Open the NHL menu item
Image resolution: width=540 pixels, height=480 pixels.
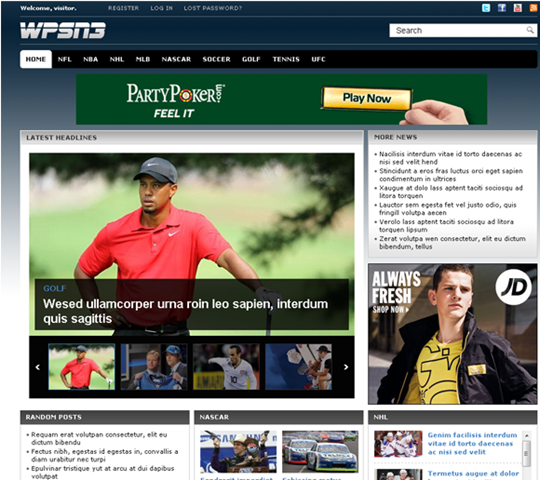117,59
